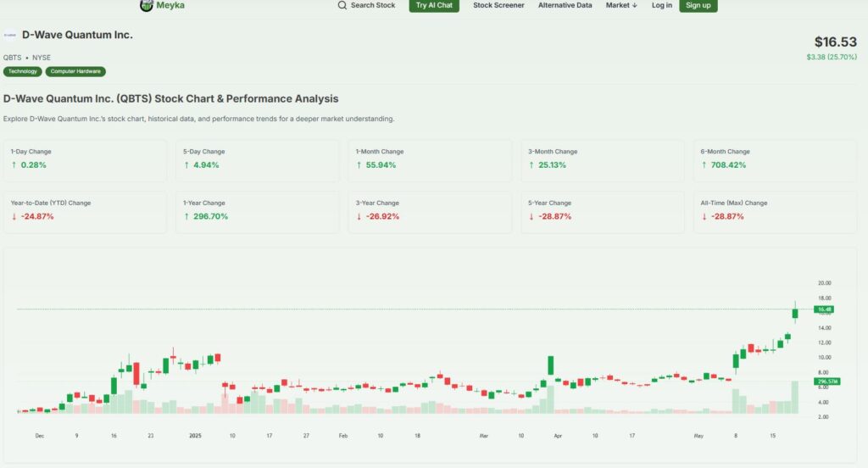Viewport: 868px width, 468px height.
Task: Click the 1-Year Change value 296.70%
Action: tap(210, 216)
